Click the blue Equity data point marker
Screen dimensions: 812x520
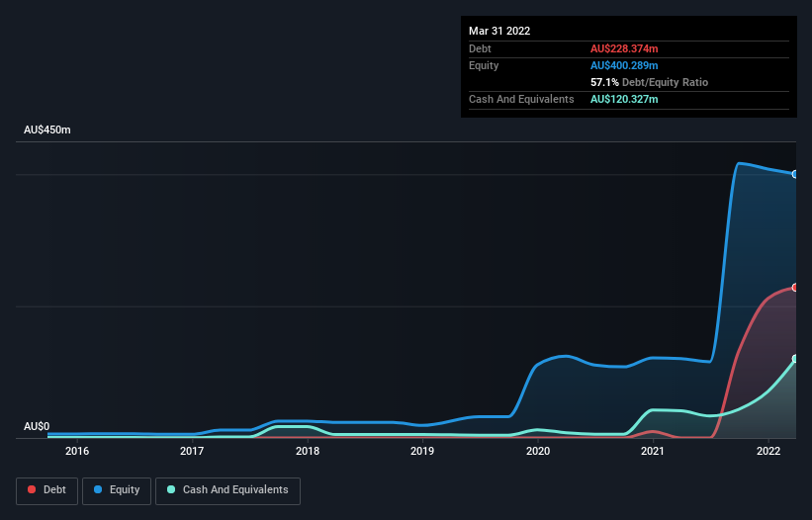pyautogui.click(x=795, y=174)
